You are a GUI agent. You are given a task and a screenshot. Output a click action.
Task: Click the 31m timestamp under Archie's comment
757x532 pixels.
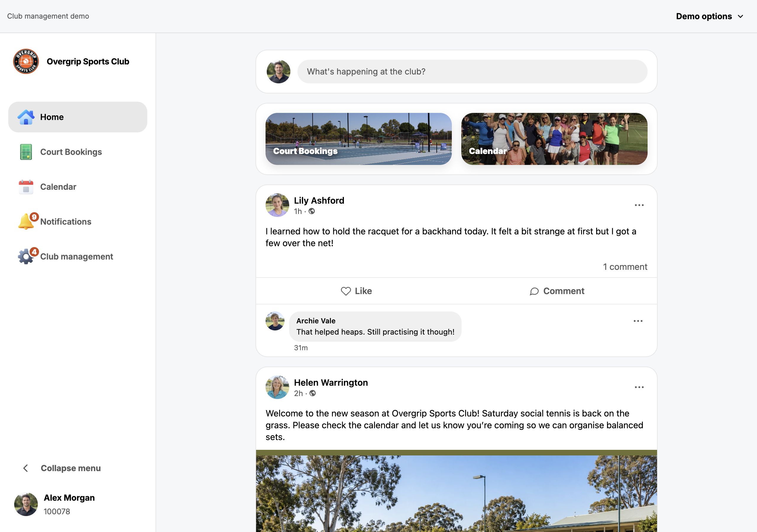tap(301, 348)
